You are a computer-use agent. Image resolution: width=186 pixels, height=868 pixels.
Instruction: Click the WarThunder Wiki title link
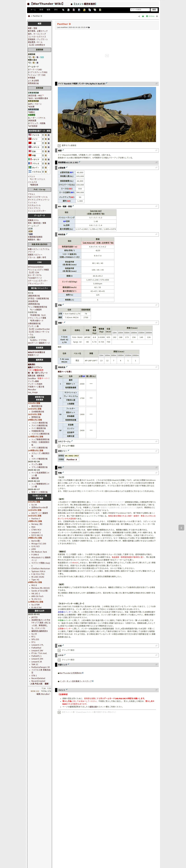pos(47,4)
